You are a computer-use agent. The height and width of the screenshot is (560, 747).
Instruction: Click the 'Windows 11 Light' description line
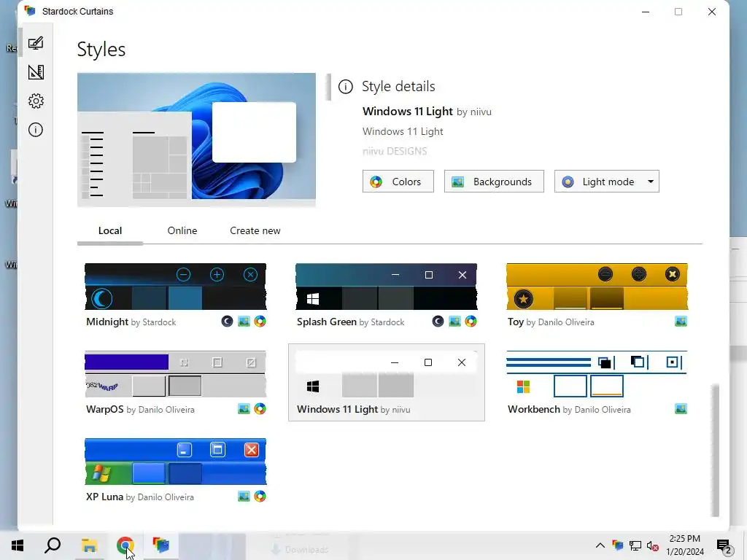click(x=403, y=131)
